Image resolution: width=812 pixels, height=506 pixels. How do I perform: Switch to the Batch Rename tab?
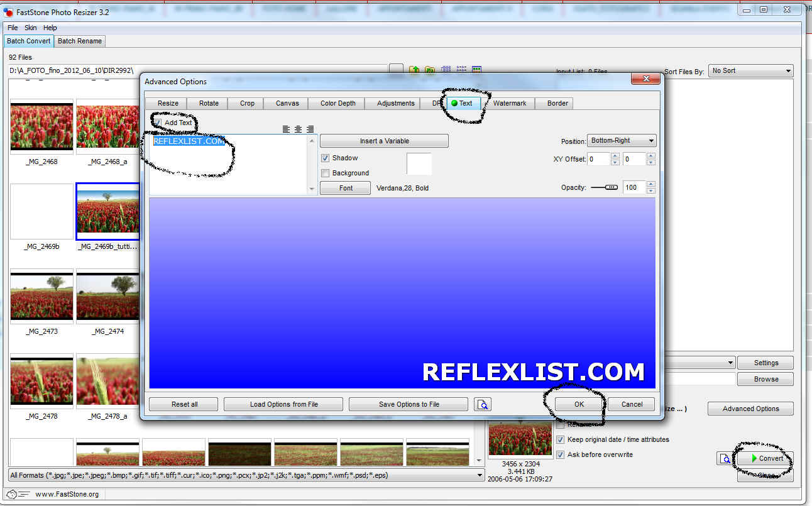[x=80, y=41]
